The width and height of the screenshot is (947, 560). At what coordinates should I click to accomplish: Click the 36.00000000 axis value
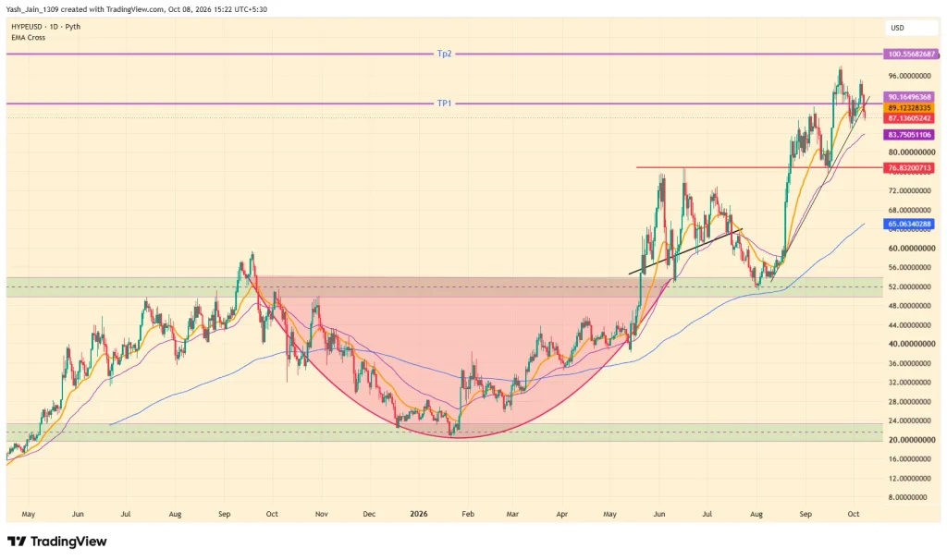tap(911, 363)
